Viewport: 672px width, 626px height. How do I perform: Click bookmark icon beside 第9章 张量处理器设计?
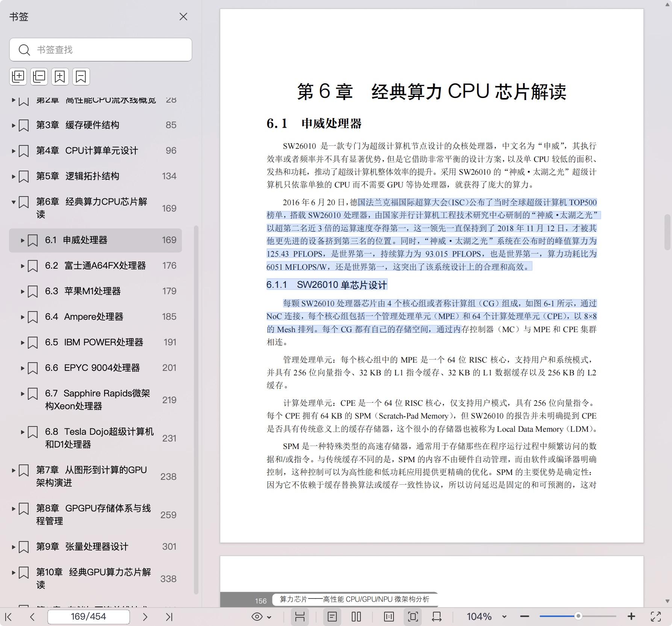click(x=24, y=547)
